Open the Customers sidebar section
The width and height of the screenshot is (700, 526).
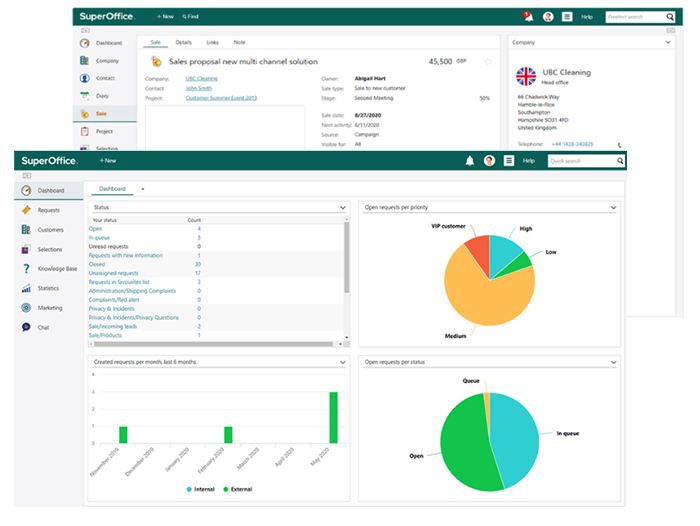point(49,230)
